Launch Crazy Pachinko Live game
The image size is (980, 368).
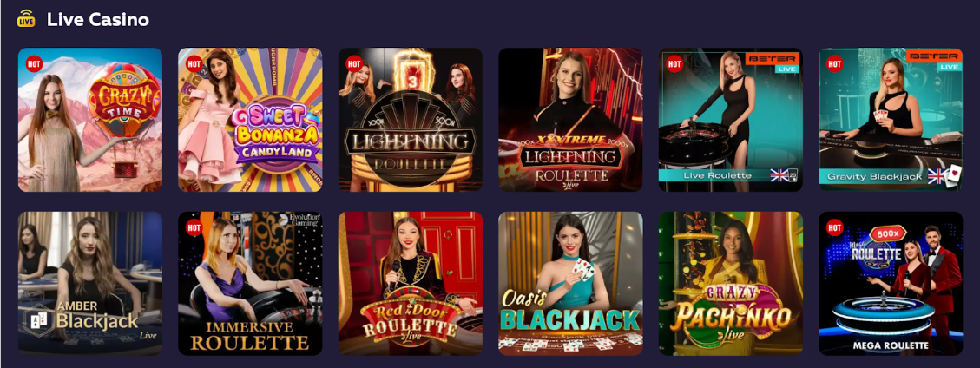tap(731, 284)
